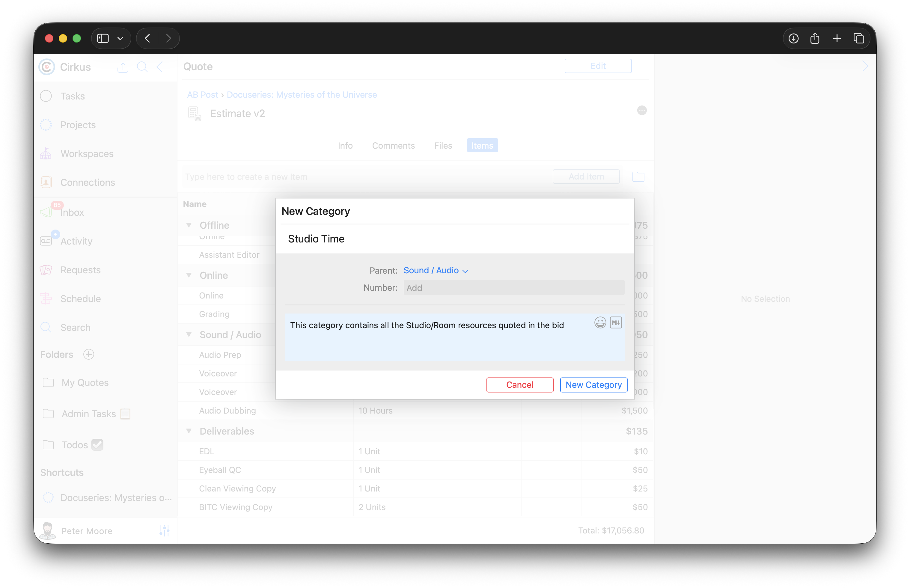The height and width of the screenshot is (588, 910).
Task: Click the downloads icon in the browser toolbar
Action: click(793, 38)
